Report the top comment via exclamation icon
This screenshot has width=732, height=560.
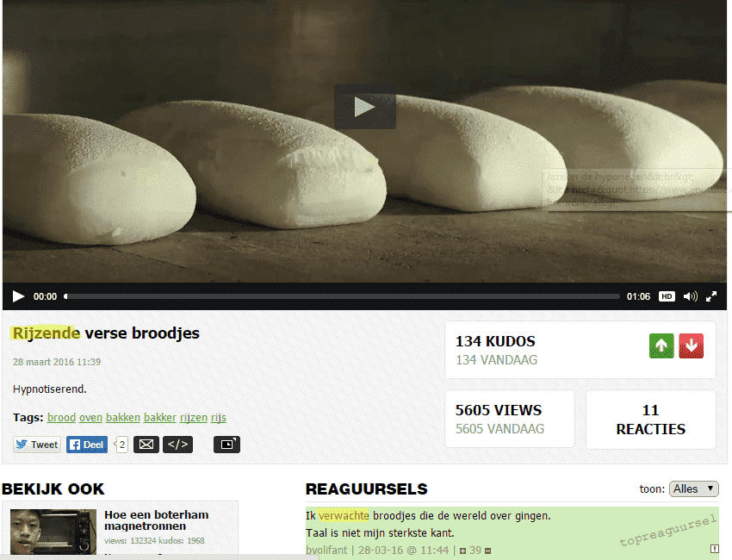tap(714, 549)
